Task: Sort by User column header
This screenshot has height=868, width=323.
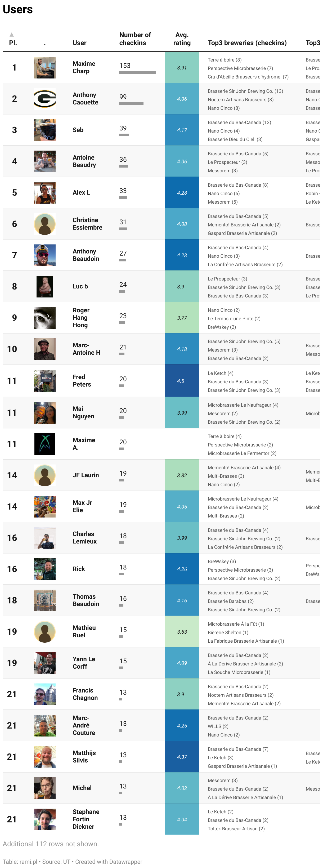Action: 79,43
